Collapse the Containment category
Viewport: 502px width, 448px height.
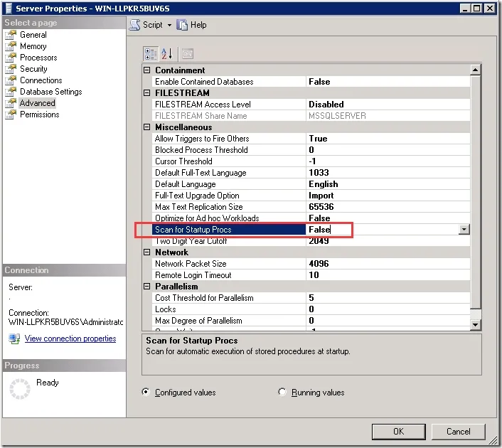point(146,70)
